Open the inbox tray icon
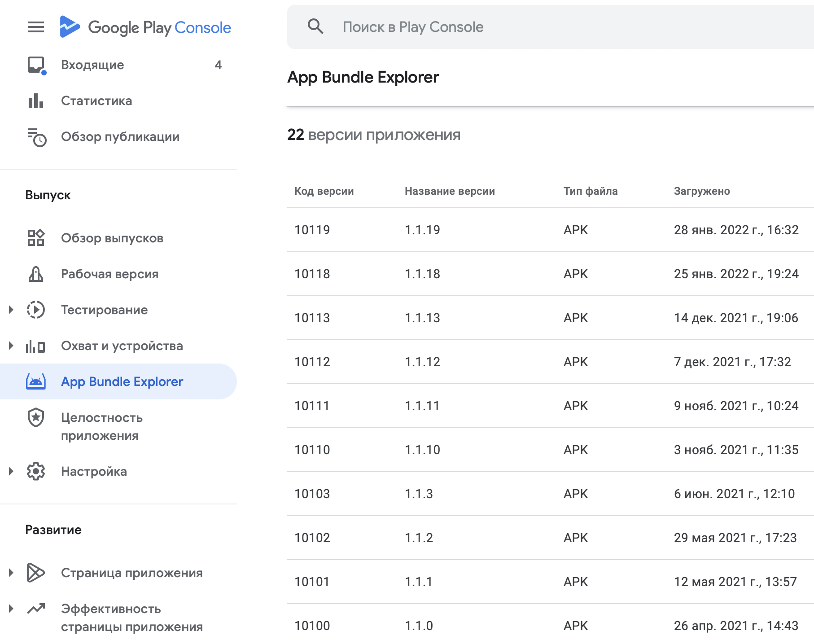 (36, 65)
